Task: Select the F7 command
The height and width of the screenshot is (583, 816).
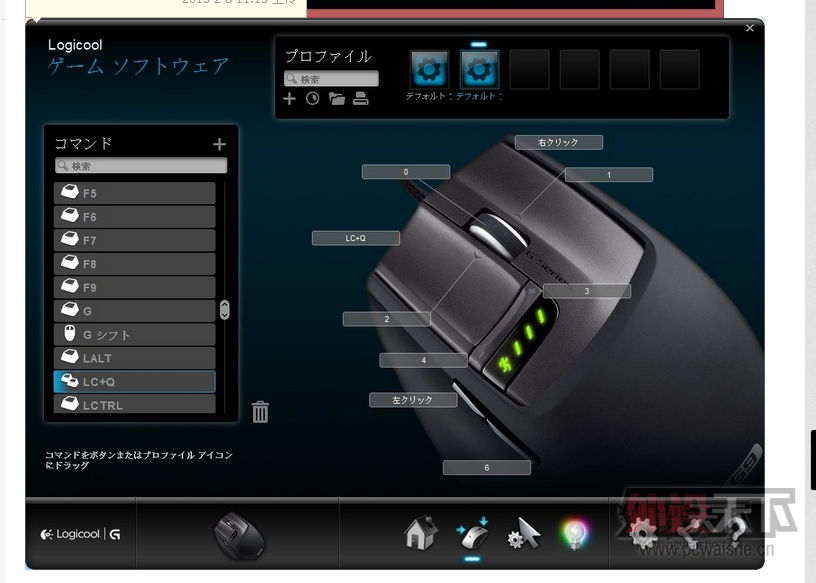Action: point(135,240)
